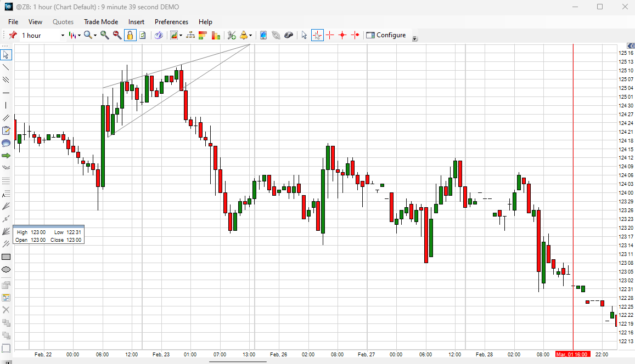Click the send to back stacked squares icon
This screenshot has height=364, width=635.
[6, 335]
